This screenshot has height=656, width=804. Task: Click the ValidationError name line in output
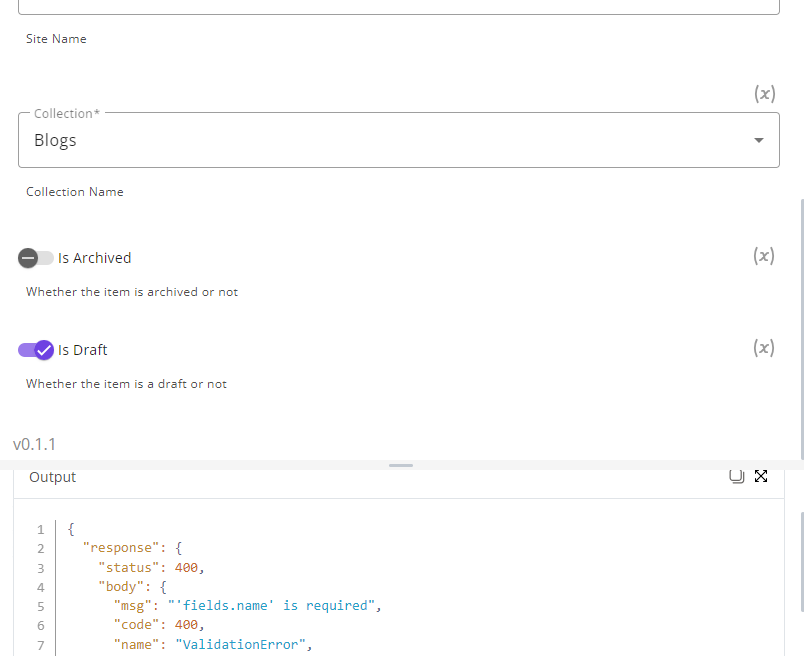pos(213,645)
